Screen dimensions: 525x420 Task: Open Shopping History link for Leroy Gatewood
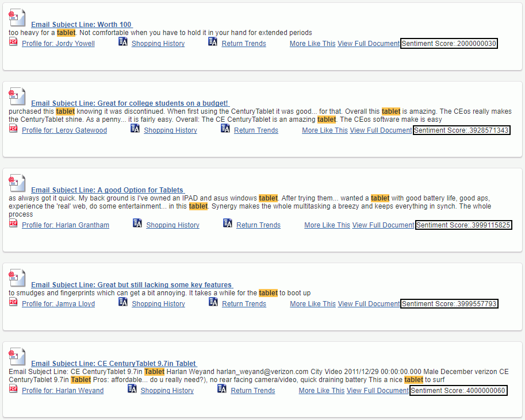tap(170, 130)
